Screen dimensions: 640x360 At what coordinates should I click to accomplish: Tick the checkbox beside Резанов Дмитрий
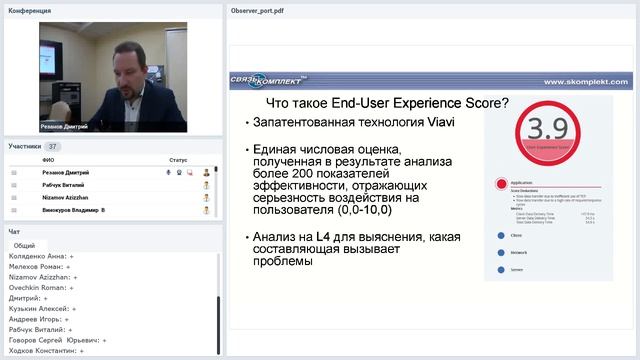[14, 173]
